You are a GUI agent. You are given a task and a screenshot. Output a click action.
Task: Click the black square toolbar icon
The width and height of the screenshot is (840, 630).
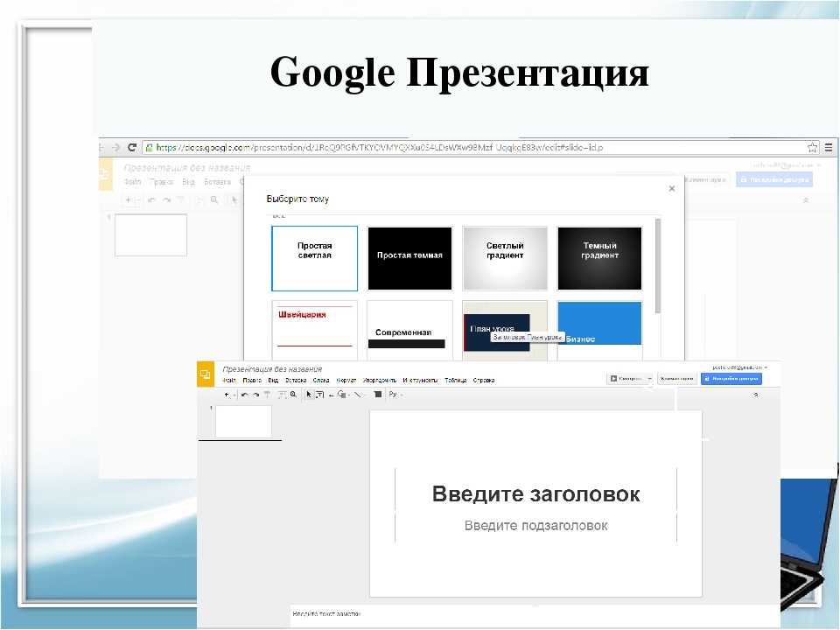point(377,395)
